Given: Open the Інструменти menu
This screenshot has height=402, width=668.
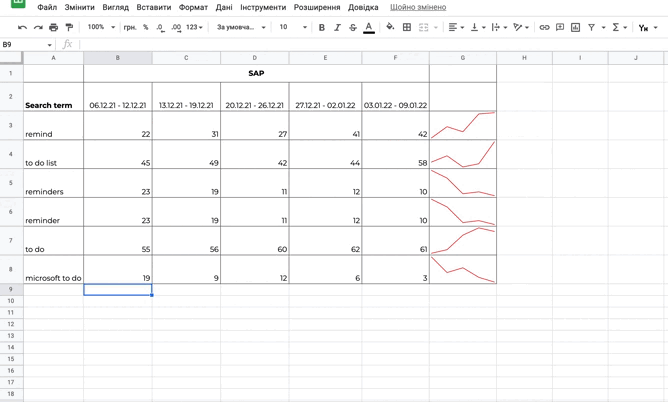Looking at the screenshot, I should coord(263,7).
